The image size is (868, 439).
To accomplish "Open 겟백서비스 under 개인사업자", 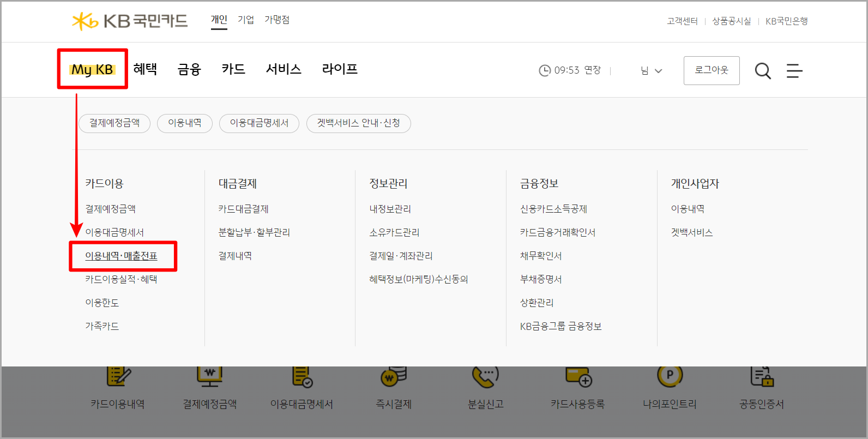I will tap(692, 232).
